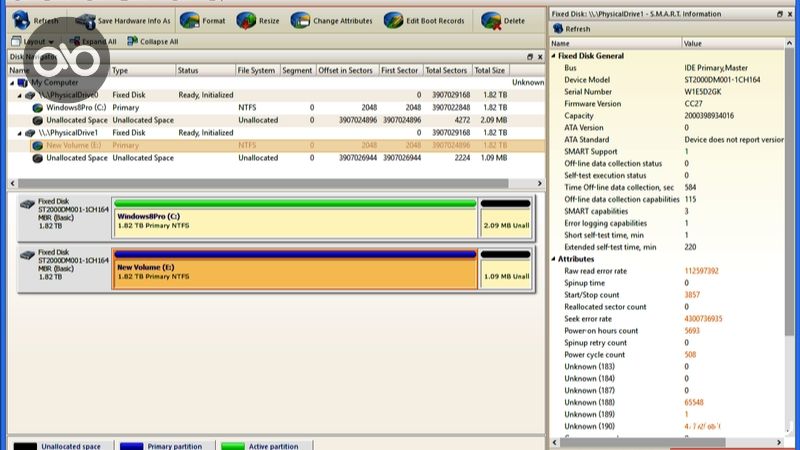The width and height of the screenshot is (800, 450).
Task: Collapse the Attributes section
Action: coord(554,259)
